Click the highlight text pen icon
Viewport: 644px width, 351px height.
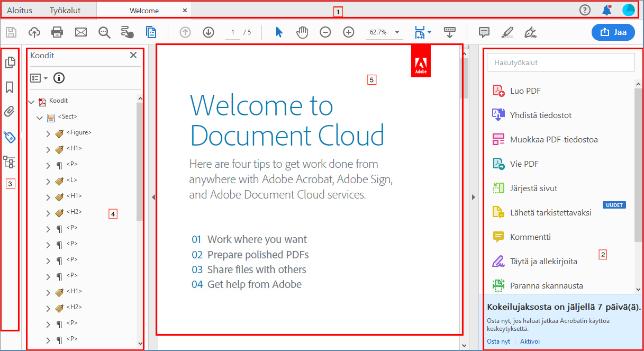point(507,32)
